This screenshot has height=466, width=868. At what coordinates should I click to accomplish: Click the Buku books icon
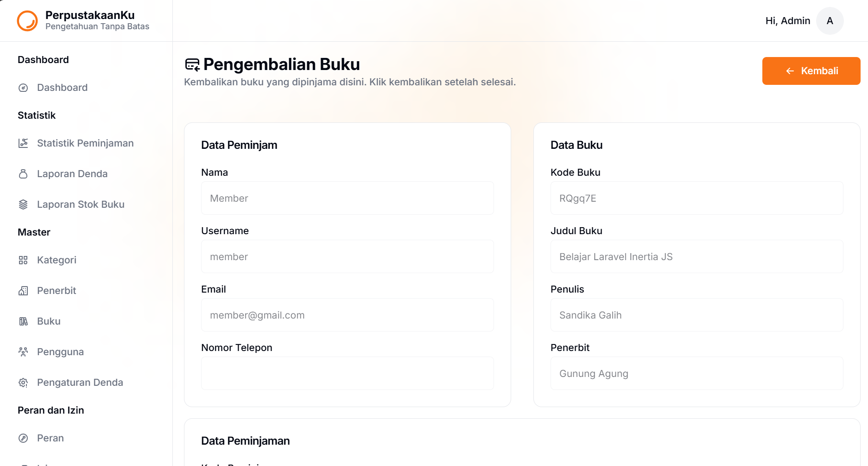click(x=23, y=321)
